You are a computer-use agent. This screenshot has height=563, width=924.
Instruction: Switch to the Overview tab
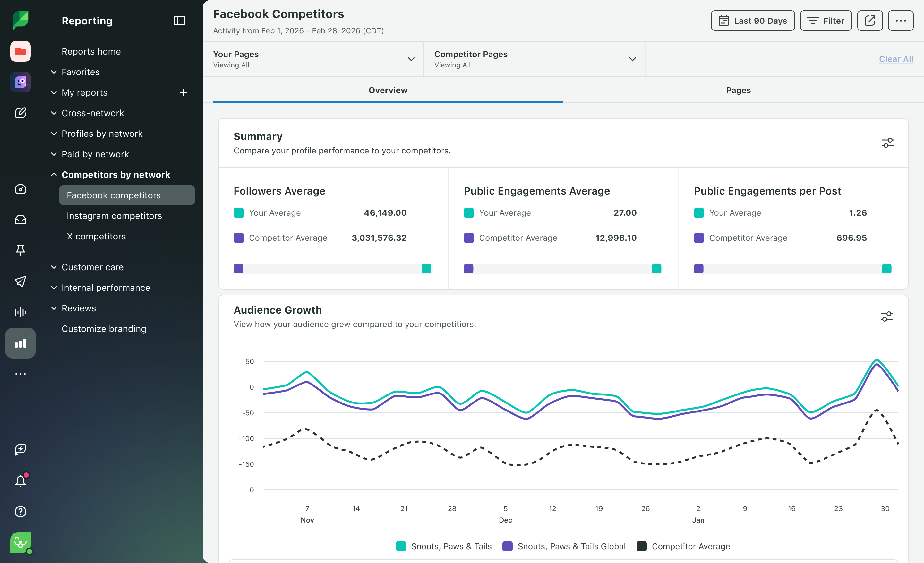(x=388, y=90)
